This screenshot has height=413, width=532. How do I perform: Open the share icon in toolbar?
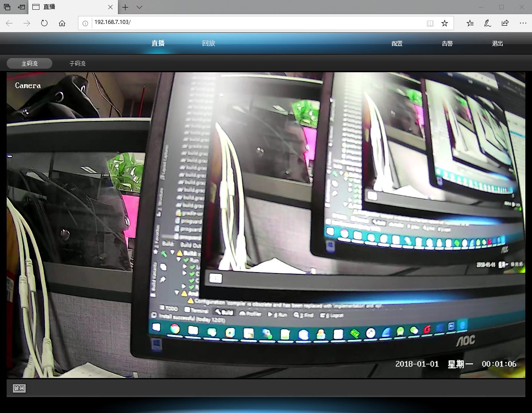[505, 23]
